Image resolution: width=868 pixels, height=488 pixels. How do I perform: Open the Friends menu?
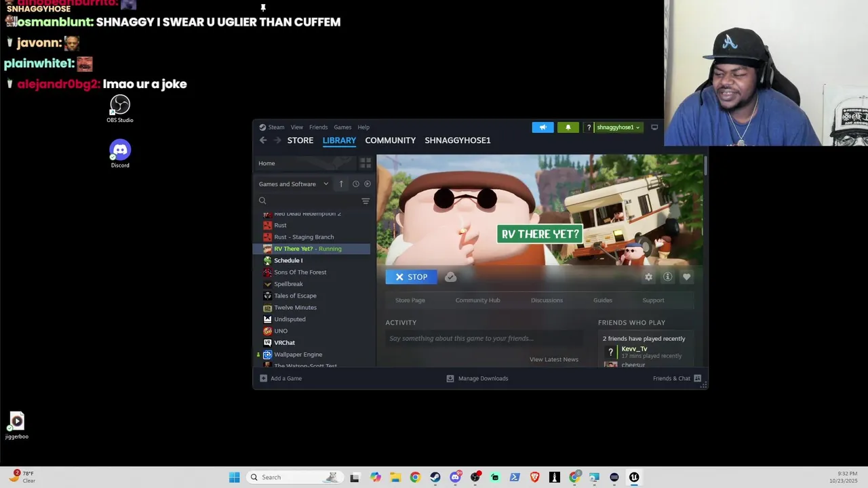click(x=318, y=127)
